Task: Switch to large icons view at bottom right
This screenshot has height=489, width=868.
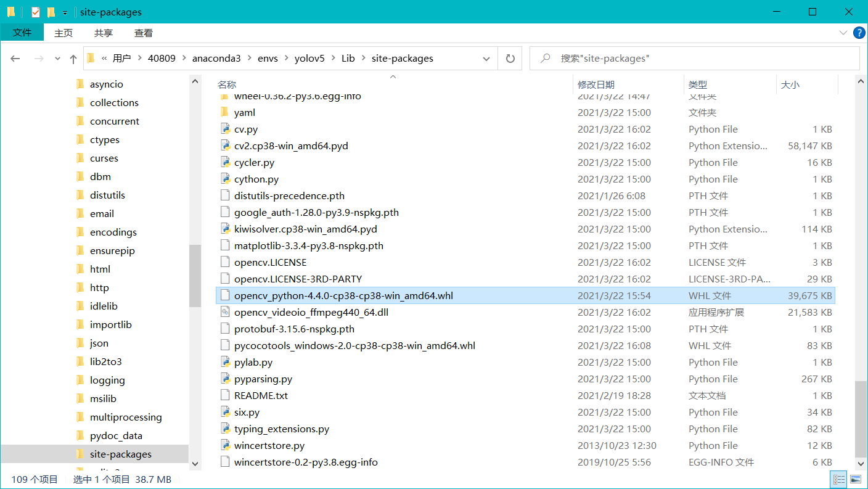Action: point(857,479)
